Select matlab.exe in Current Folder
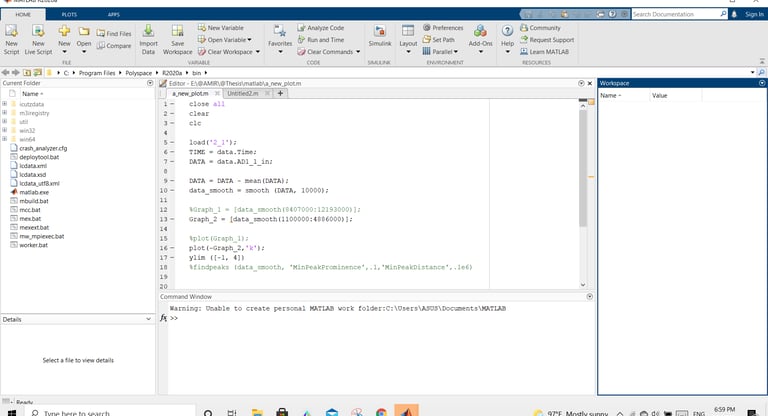The height and width of the screenshot is (416, 768). (x=34, y=192)
